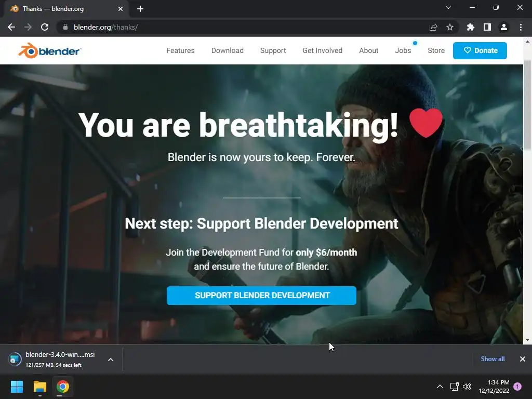This screenshot has height=399, width=532.
Task: Open the clock and date panel
Action: (494, 387)
